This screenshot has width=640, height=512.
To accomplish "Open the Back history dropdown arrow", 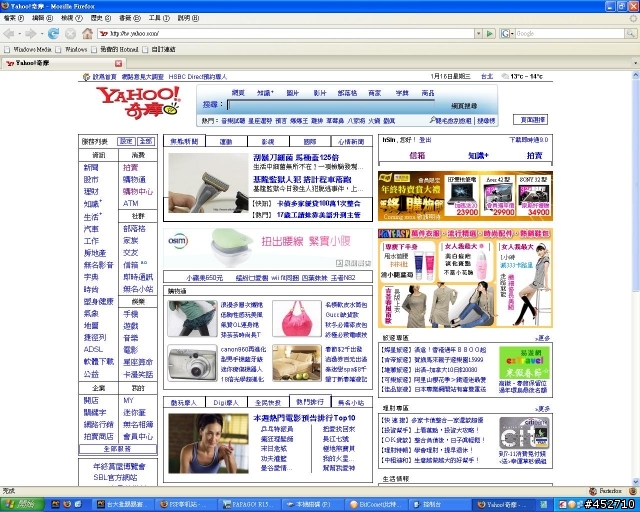I will tap(19, 33).
